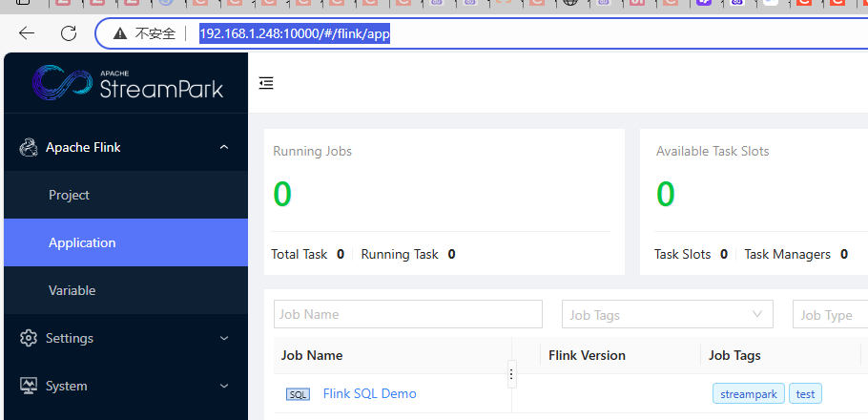Click the Apache StreamPark logo

click(127, 83)
